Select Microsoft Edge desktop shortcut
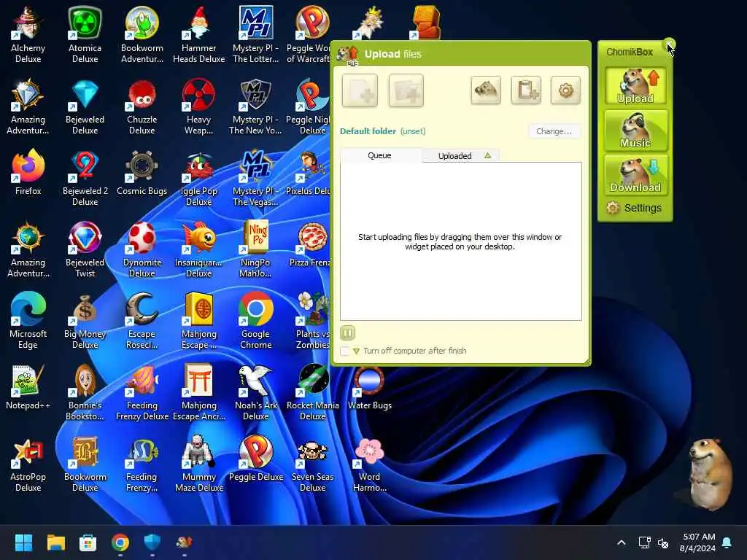Screen dimensions: 747x560 coord(28,321)
